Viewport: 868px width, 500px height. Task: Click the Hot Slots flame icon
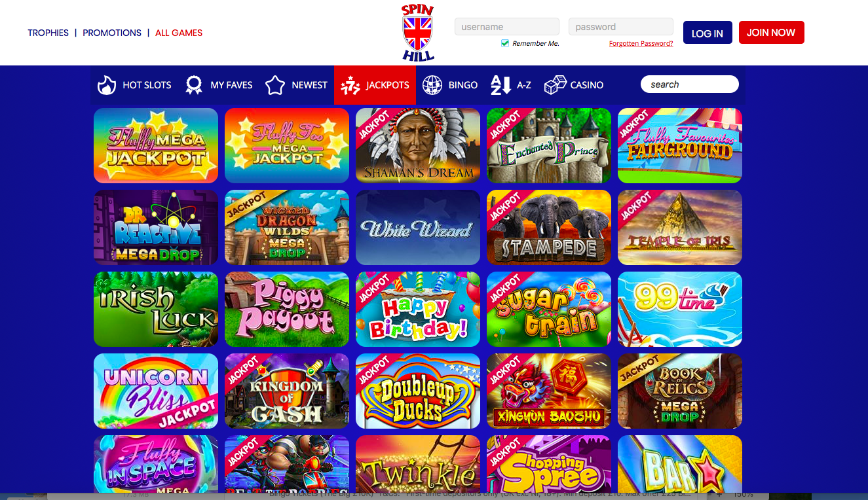(x=107, y=84)
